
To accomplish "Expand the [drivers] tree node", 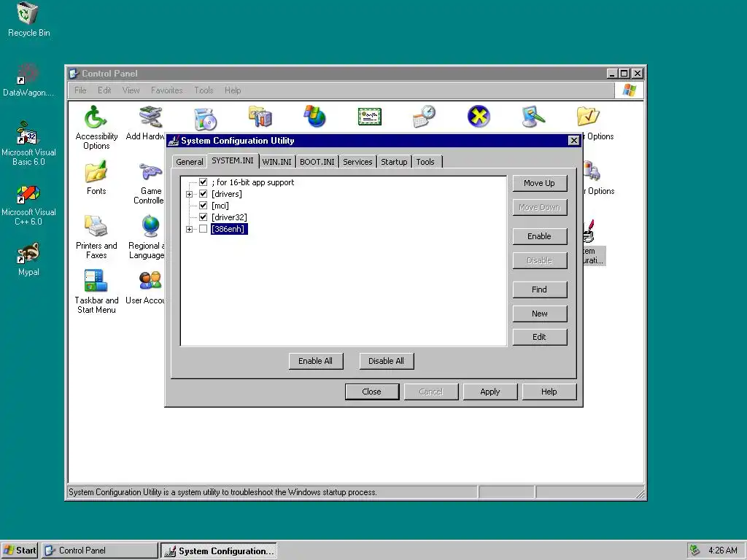I will tap(189, 194).
